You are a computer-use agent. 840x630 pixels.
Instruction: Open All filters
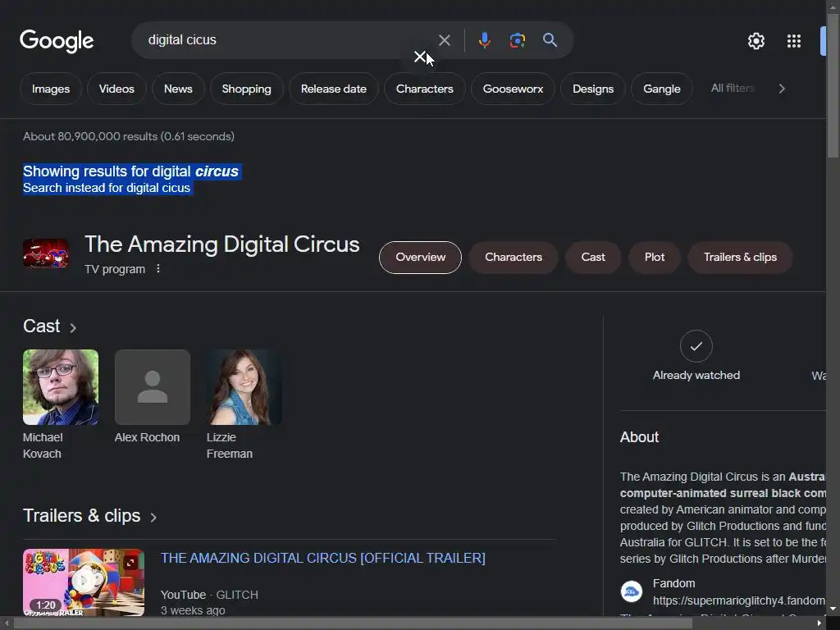pyautogui.click(x=733, y=89)
